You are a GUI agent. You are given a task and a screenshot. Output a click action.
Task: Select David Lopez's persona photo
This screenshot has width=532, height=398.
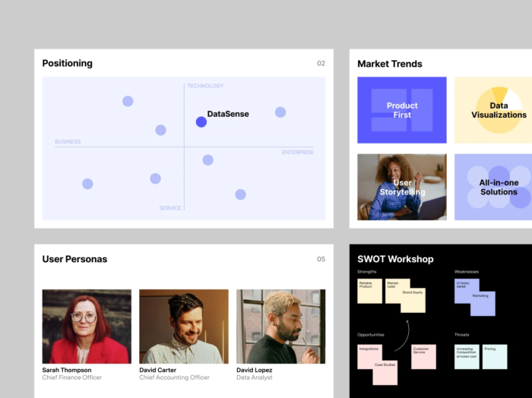click(x=280, y=326)
